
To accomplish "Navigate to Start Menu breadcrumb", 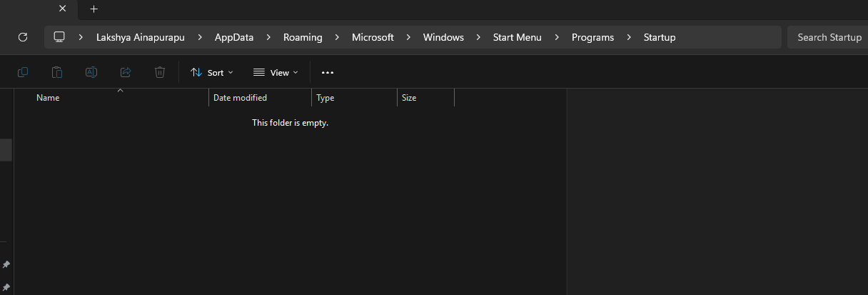I will pyautogui.click(x=518, y=37).
